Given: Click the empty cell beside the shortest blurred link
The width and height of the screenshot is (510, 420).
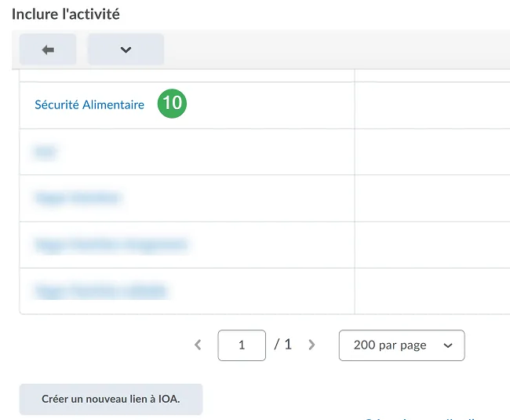Looking at the screenshot, I should coord(432,152).
